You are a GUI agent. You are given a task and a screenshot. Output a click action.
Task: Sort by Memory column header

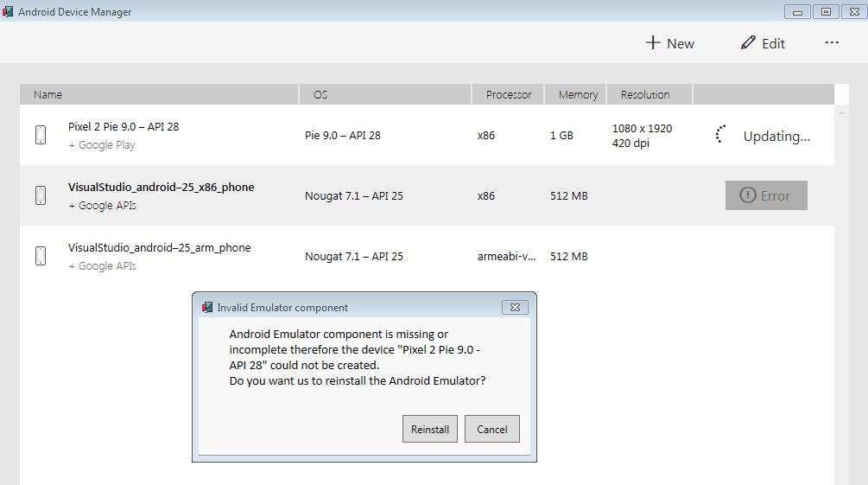576,95
